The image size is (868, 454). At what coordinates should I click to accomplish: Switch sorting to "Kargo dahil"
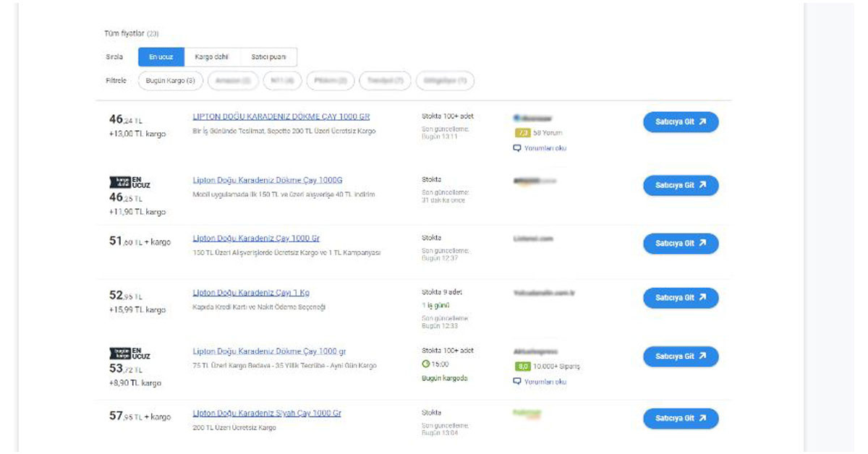[x=212, y=57]
